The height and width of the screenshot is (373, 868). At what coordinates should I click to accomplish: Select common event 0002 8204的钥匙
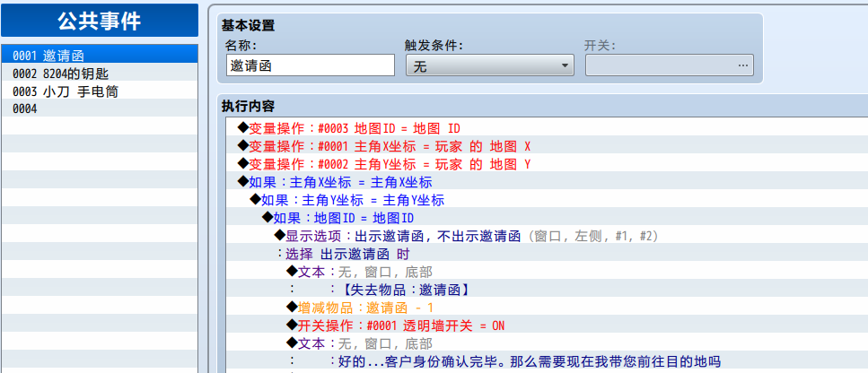[x=100, y=73]
